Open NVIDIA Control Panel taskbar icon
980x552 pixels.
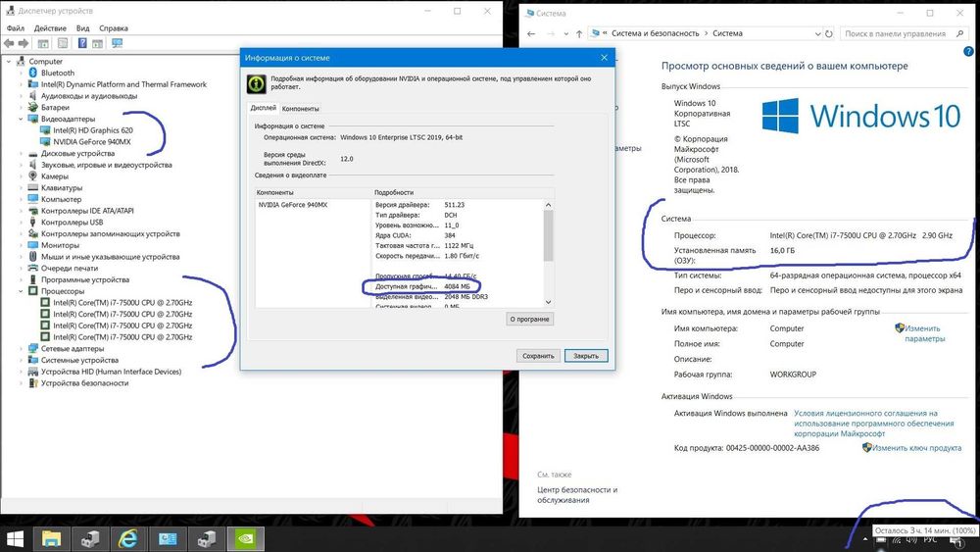tap(245, 539)
